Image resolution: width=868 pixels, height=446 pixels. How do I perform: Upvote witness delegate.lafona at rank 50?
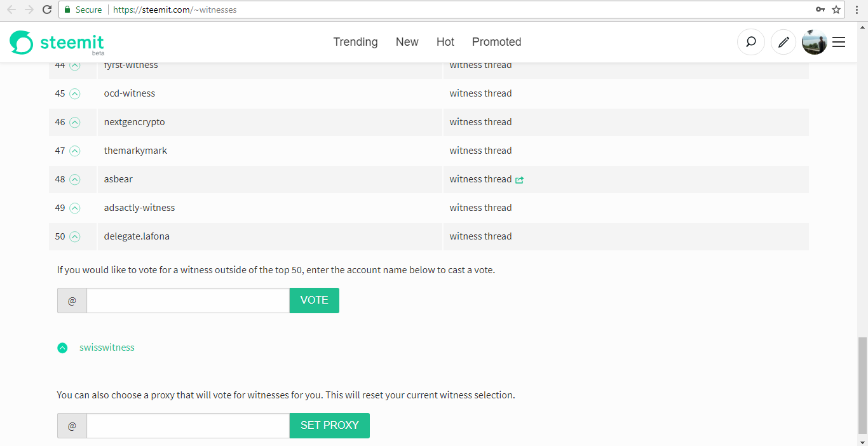click(x=75, y=237)
